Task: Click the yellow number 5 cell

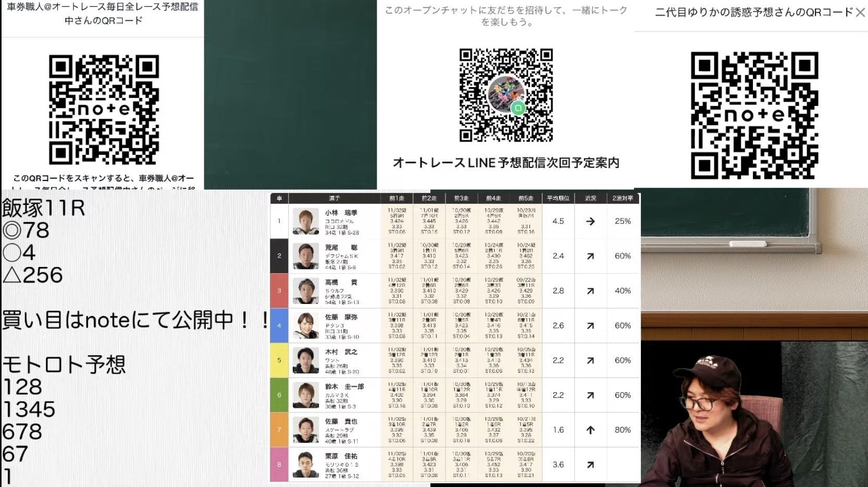Action: tap(279, 360)
